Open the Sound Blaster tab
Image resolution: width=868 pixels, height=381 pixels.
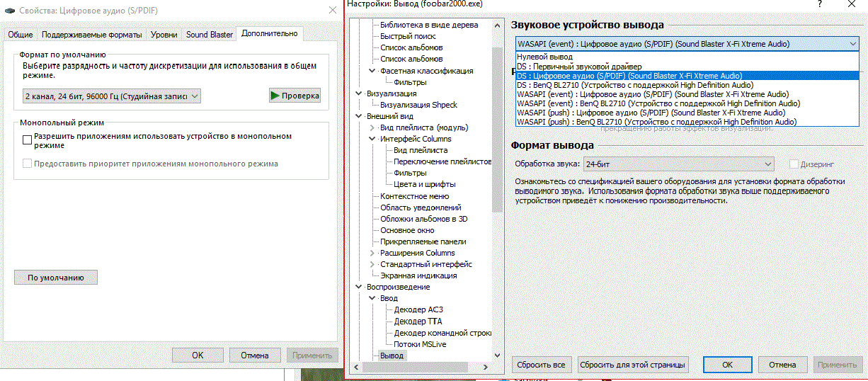click(x=210, y=35)
